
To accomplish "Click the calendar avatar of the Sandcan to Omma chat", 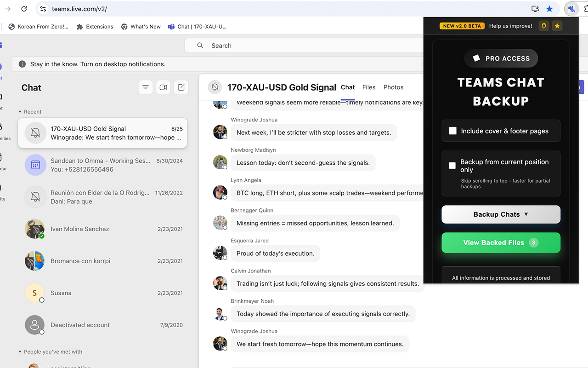I will 35,165.
